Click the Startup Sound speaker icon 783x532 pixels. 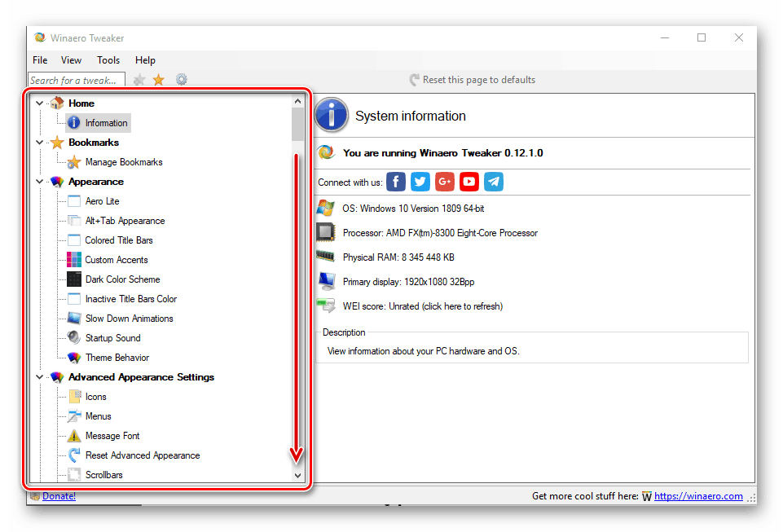pyautogui.click(x=74, y=337)
